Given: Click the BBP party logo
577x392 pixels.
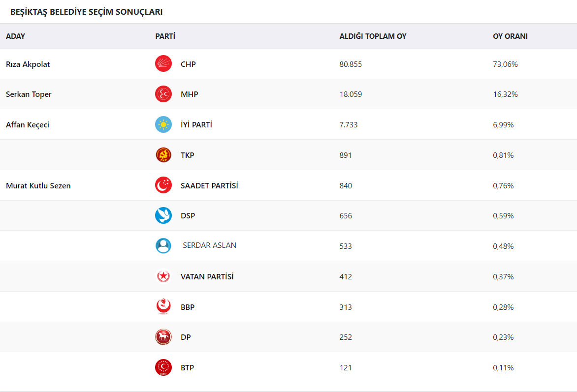Looking at the screenshot, I should click(163, 307).
